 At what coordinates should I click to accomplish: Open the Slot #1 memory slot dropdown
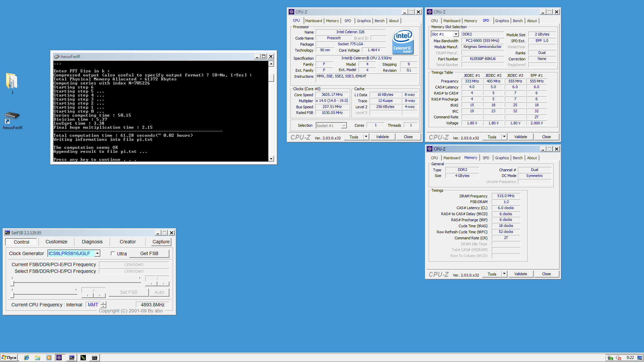click(455, 34)
